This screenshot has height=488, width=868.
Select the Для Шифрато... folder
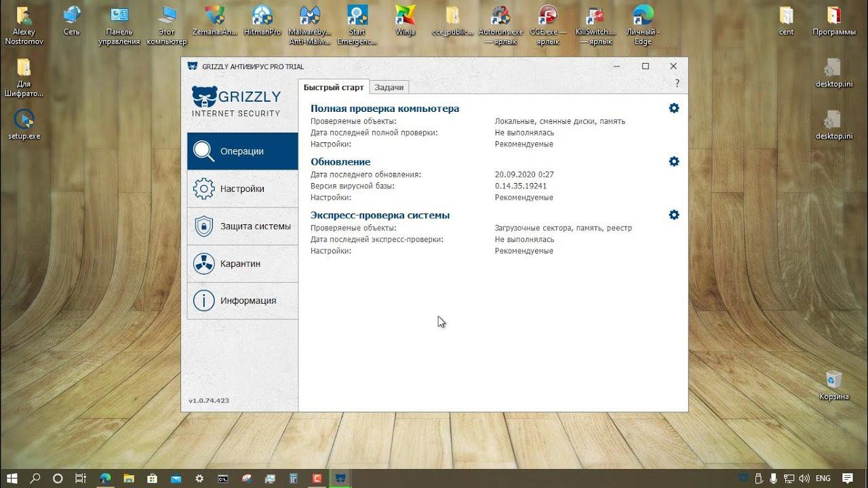pos(24,78)
